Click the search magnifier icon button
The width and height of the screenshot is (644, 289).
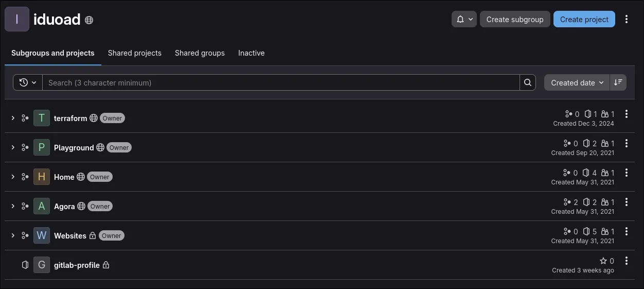tap(528, 82)
